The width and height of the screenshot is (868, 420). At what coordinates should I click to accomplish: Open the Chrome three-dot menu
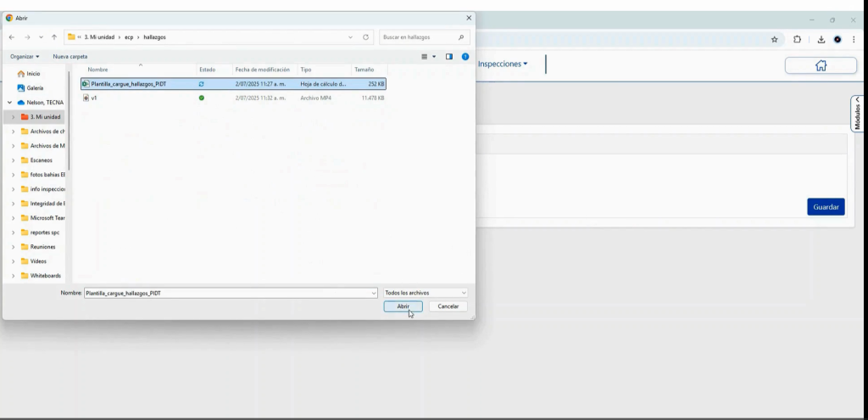coord(854,39)
